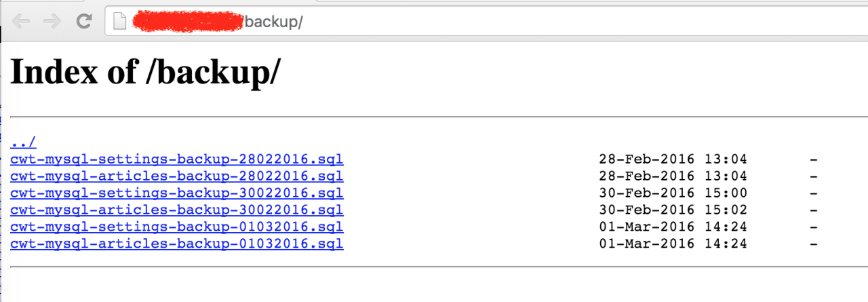
Task: Click the browser Forward arrow
Action: [x=52, y=22]
